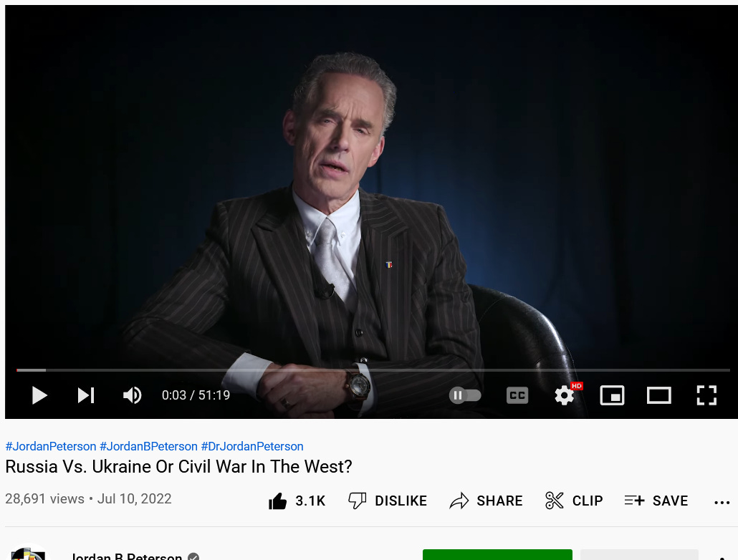Screen dimensions: 738x560
Task: Save video to a playlist
Action: pos(656,501)
